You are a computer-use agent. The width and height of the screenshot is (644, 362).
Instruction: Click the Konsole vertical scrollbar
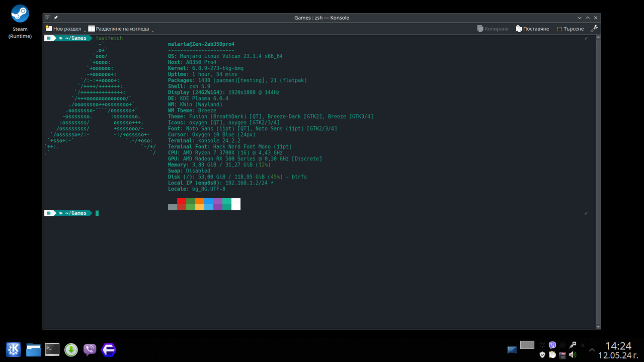pos(598,182)
